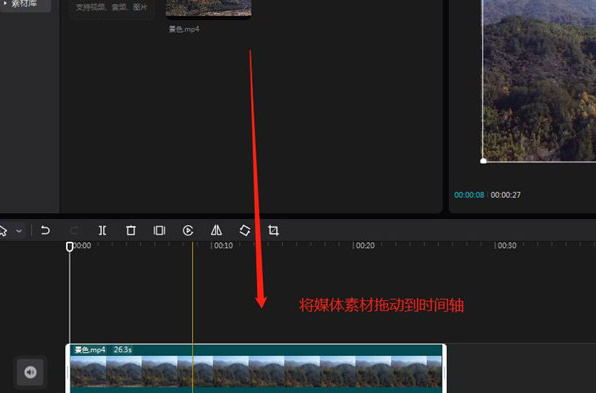Click the greyed-out redo arrow
The height and width of the screenshot is (393, 596).
(74, 230)
